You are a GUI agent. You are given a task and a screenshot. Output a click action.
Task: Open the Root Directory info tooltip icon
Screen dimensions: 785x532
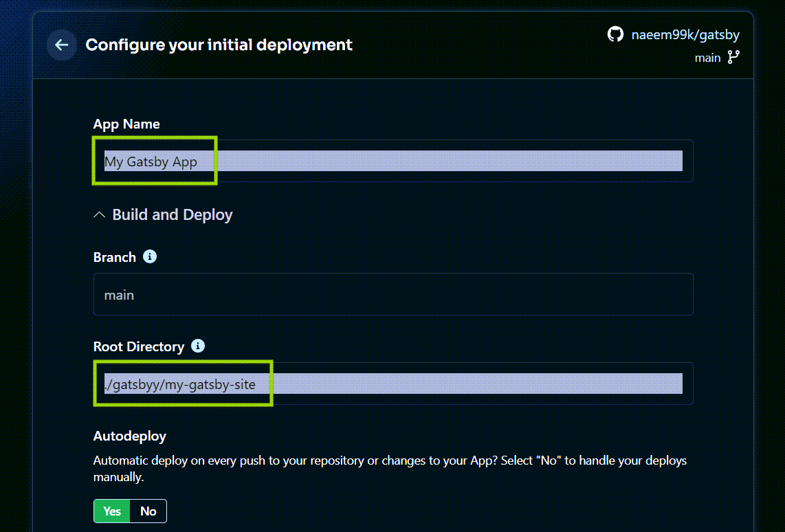[x=197, y=346]
